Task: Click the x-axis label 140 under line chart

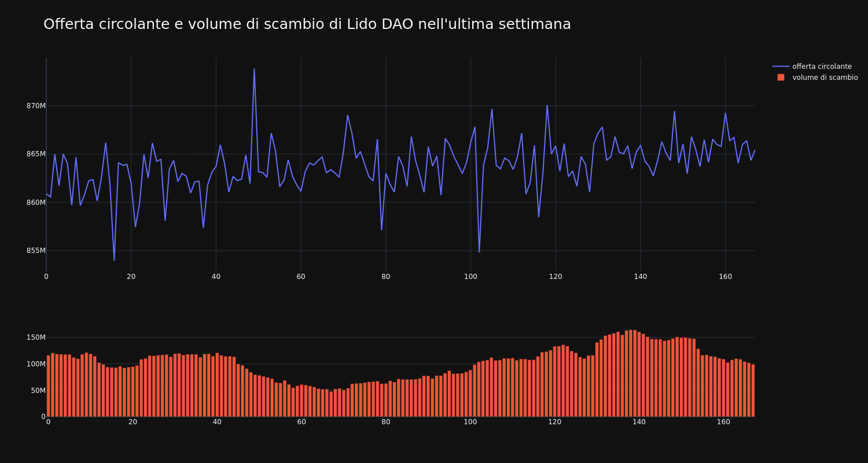Action: [x=640, y=277]
